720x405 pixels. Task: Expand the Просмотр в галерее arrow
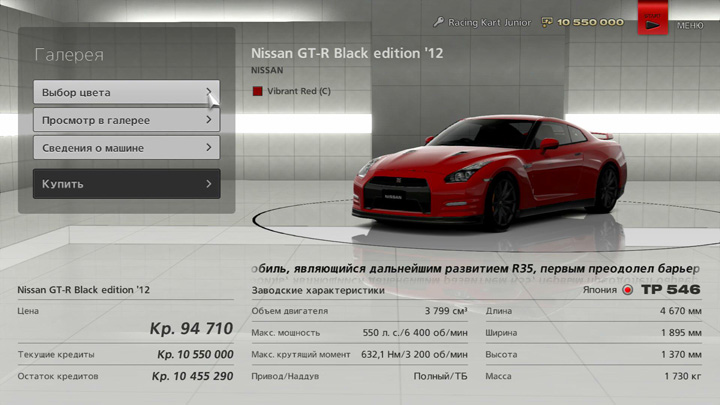point(209,120)
